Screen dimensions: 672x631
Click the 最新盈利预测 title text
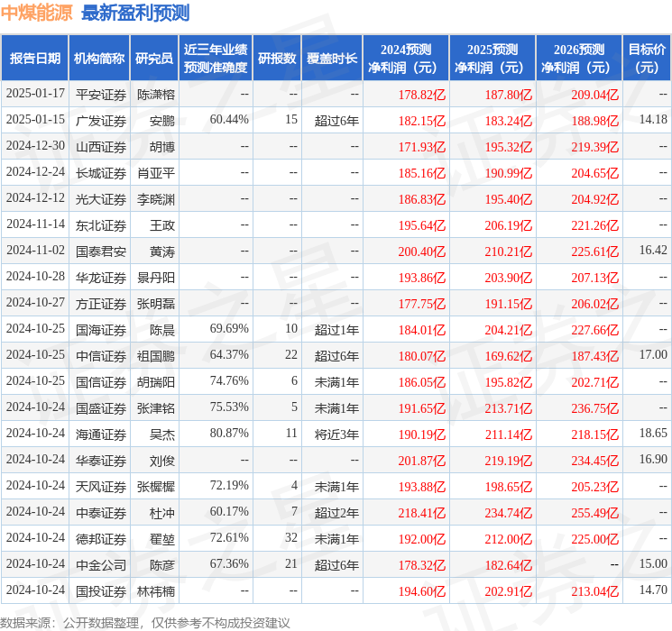(135, 13)
